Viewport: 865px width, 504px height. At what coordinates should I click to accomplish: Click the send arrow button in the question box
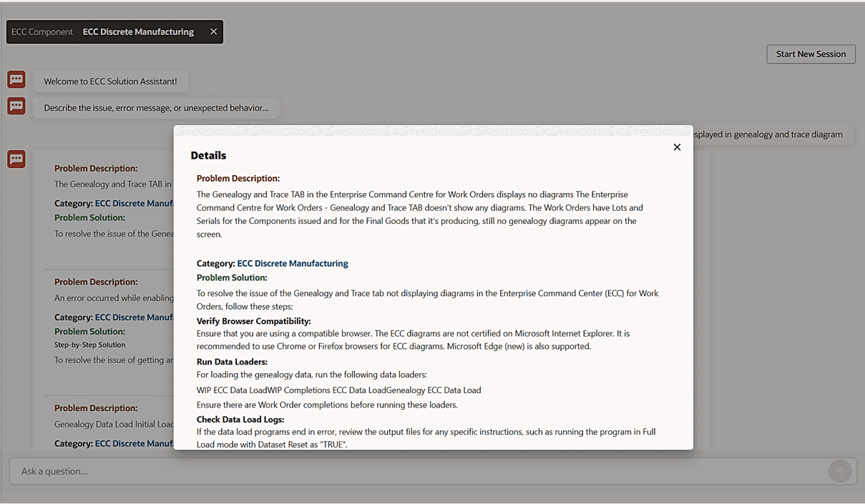pos(840,471)
